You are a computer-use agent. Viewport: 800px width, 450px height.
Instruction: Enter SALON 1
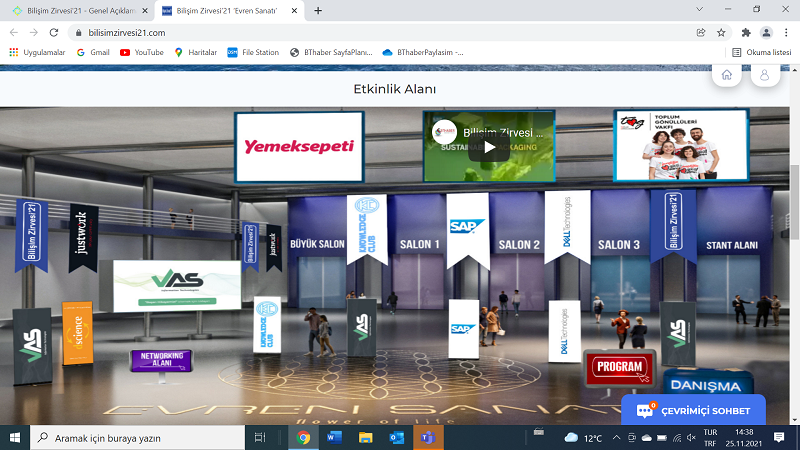pos(419,280)
